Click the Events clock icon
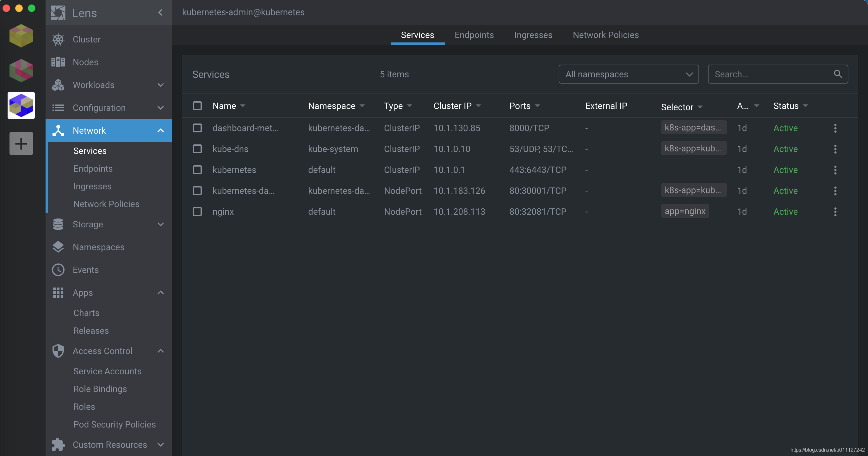The height and width of the screenshot is (456, 868). coord(58,270)
